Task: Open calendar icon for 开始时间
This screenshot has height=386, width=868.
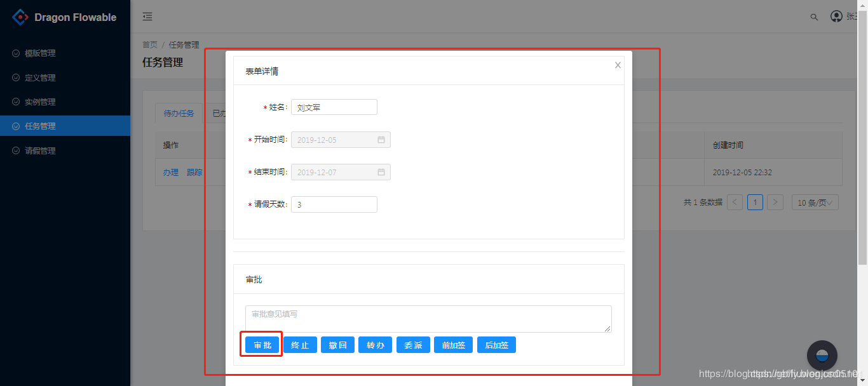Action: click(381, 140)
